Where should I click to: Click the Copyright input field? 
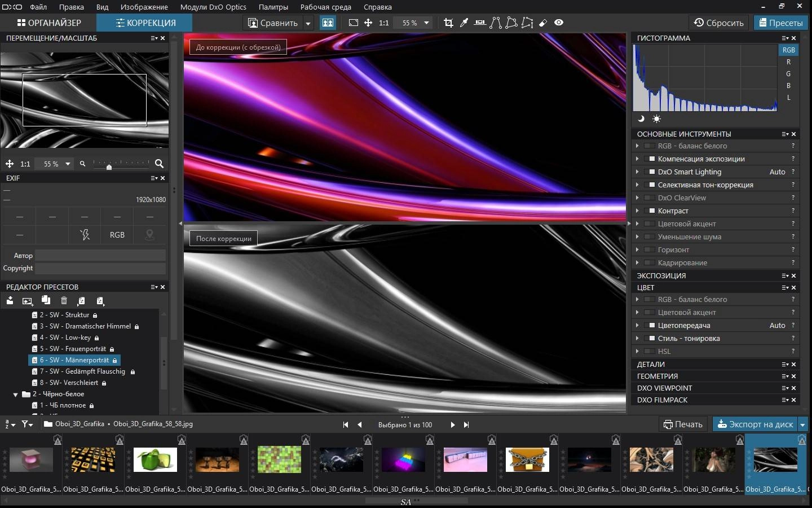click(x=100, y=268)
